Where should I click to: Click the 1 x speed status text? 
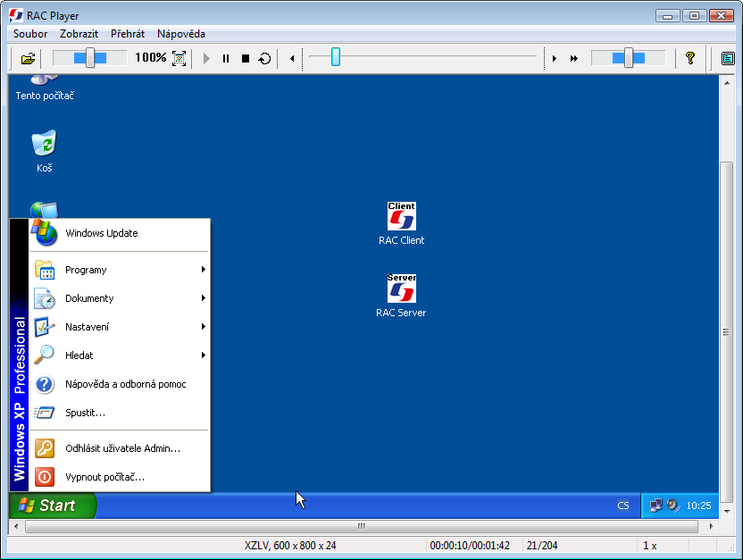[x=649, y=546]
